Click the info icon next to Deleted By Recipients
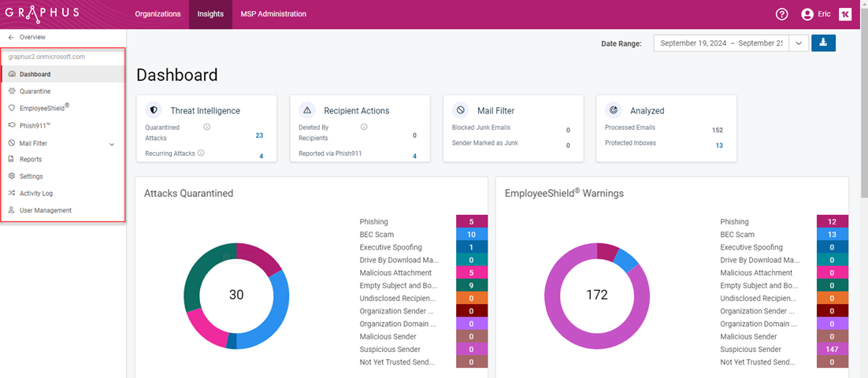Image resolution: width=868 pixels, height=378 pixels. [x=364, y=127]
